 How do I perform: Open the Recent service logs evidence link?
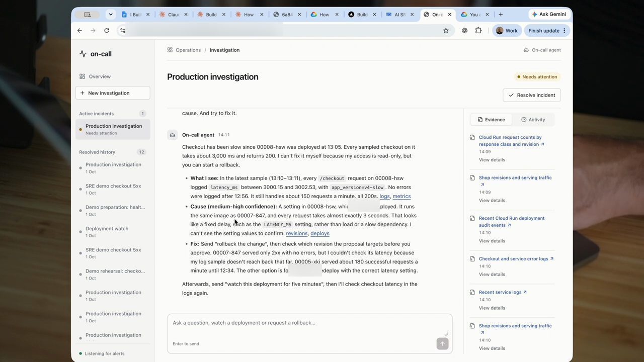pos(503,292)
